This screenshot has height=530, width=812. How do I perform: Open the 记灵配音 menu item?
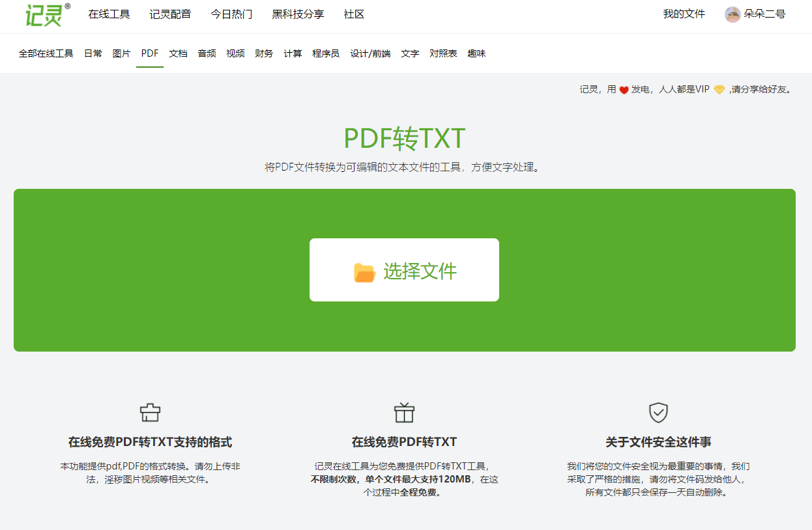[171, 14]
